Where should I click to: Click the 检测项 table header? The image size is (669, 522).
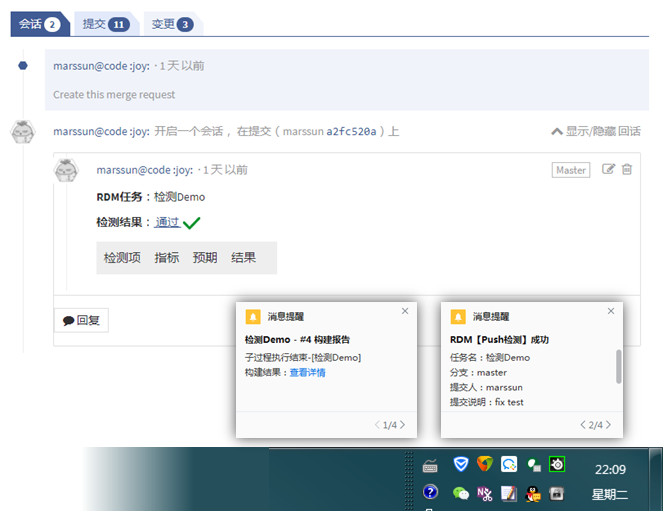coord(122,257)
